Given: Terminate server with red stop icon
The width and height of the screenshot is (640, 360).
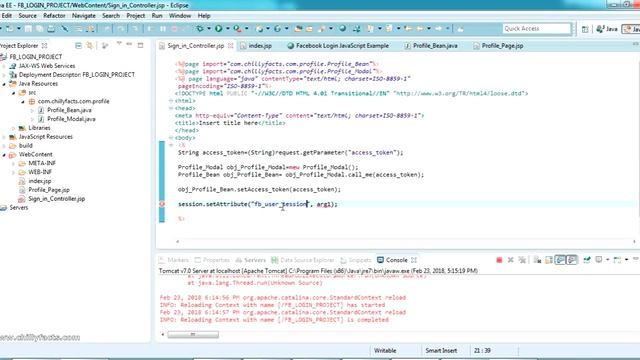Looking at the screenshot, I should (499, 260).
